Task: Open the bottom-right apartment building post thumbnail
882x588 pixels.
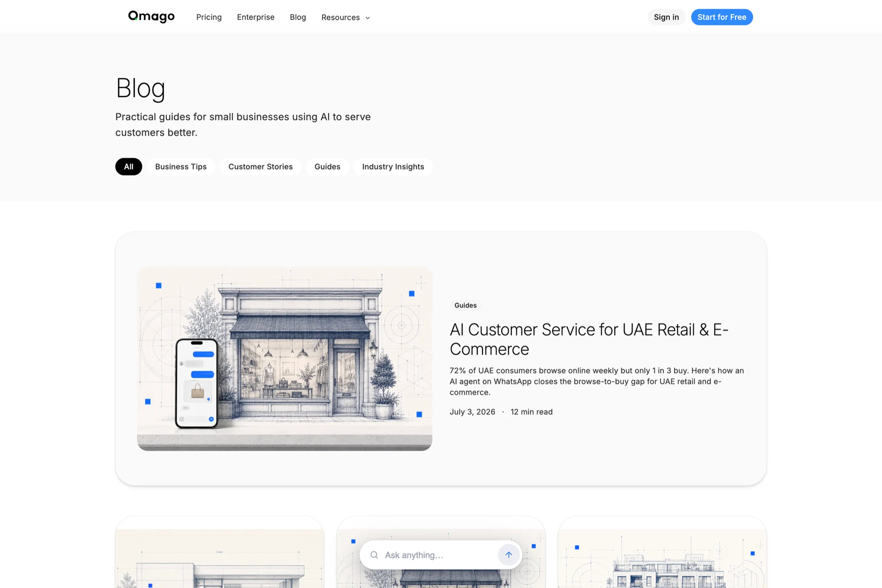Action: [x=662, y=558]
